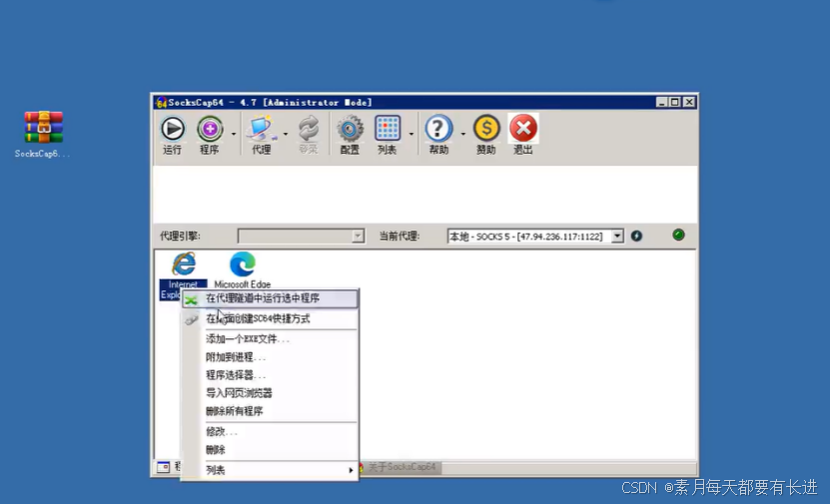Choose 附加到进程 menu entry
This screenshot has height=504, width=830.
pyautogui.click(x=270, y=357)
